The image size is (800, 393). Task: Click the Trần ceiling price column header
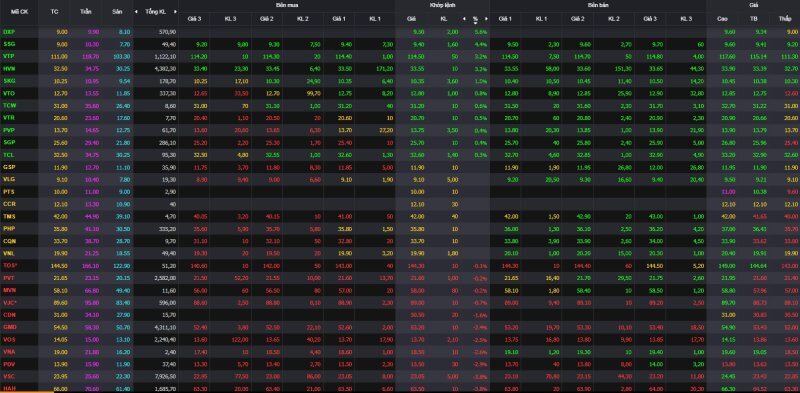[x=86, y=11]
